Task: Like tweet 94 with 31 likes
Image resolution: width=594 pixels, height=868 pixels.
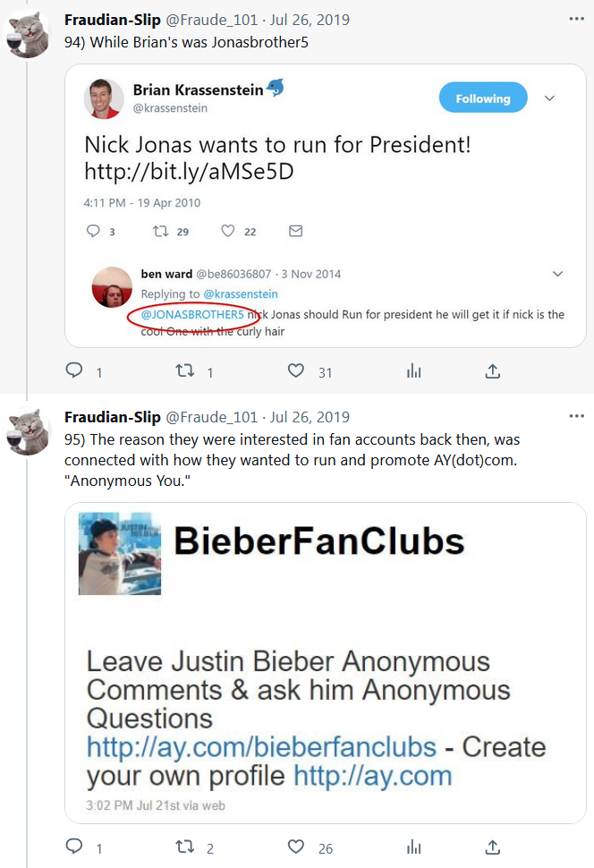Action: [x=296, y=371]
